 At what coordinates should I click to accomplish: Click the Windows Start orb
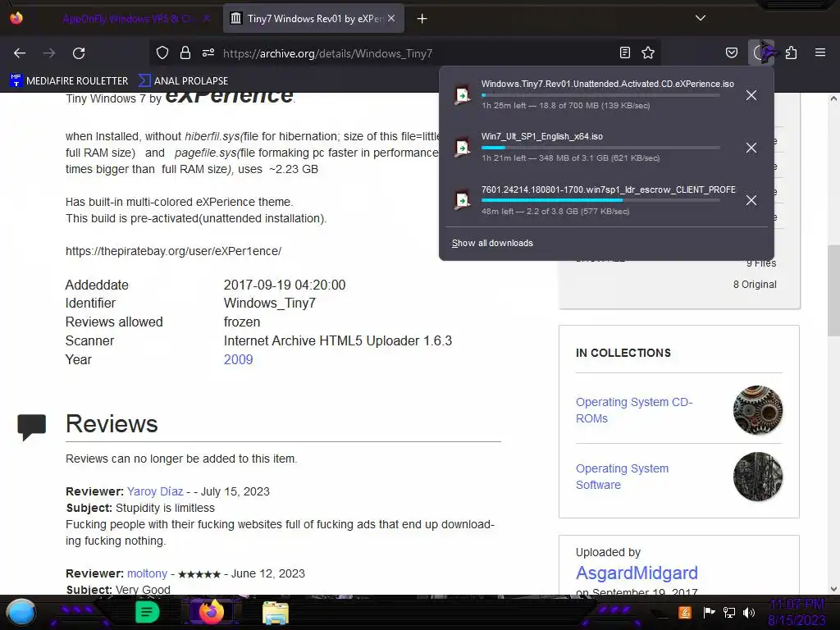[x=21, y=612]
